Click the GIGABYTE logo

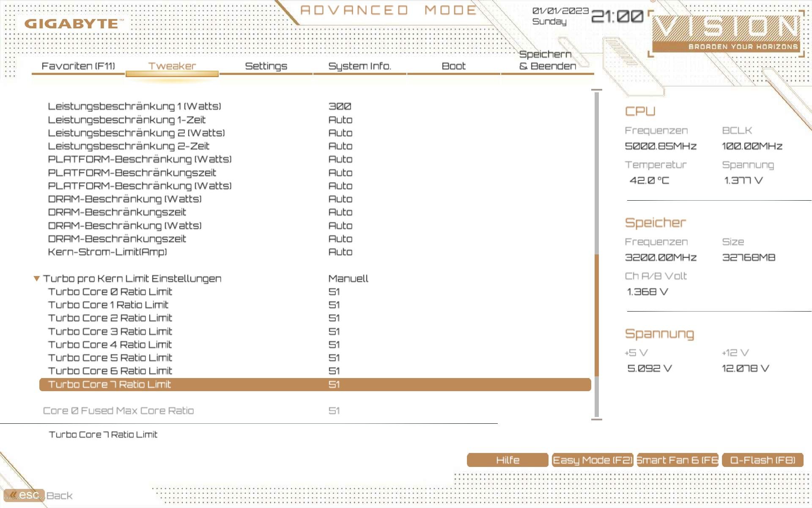[74, 24]
